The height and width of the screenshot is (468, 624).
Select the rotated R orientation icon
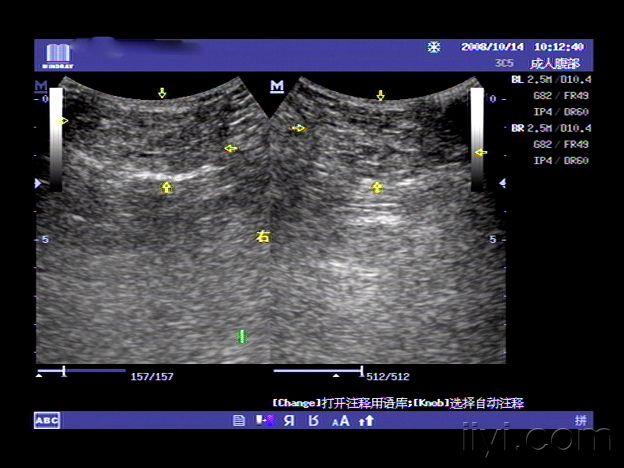[x=314, y=421]
